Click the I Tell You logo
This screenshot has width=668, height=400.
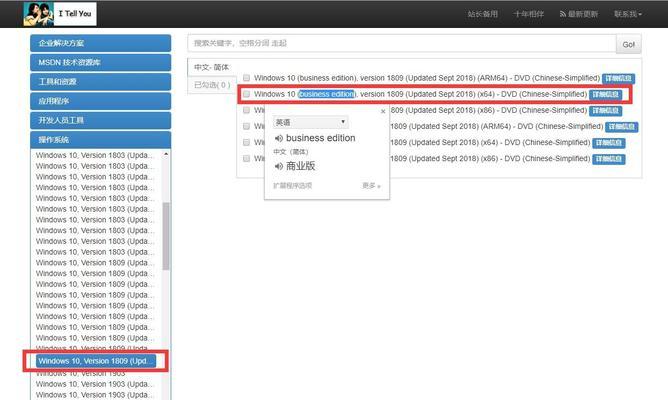point(60,14)
